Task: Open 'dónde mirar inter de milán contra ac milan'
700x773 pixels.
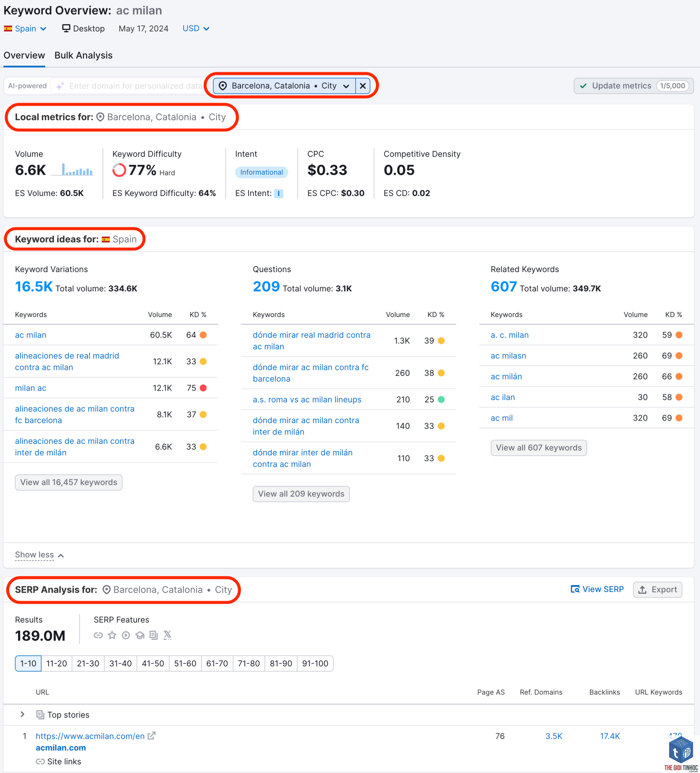Action: pos(303,458)
